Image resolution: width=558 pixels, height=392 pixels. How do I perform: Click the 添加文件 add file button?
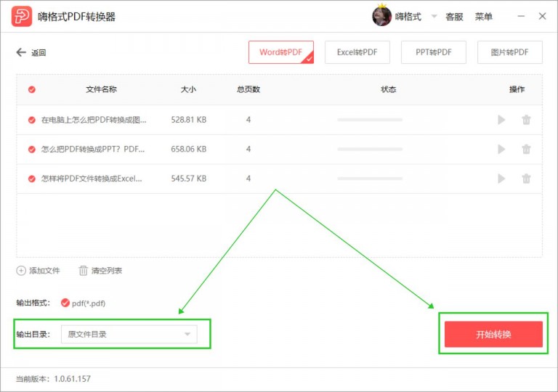(x=38, y=271)
